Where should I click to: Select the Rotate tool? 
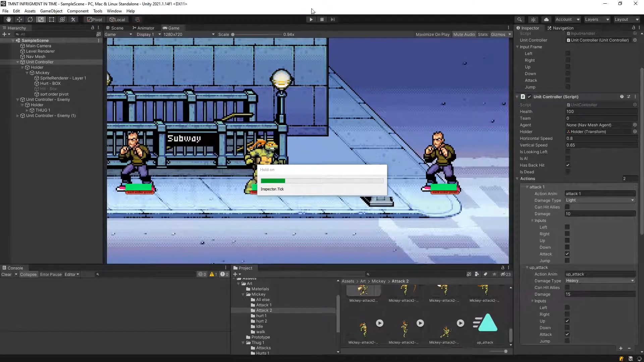(x=30, y=19)
